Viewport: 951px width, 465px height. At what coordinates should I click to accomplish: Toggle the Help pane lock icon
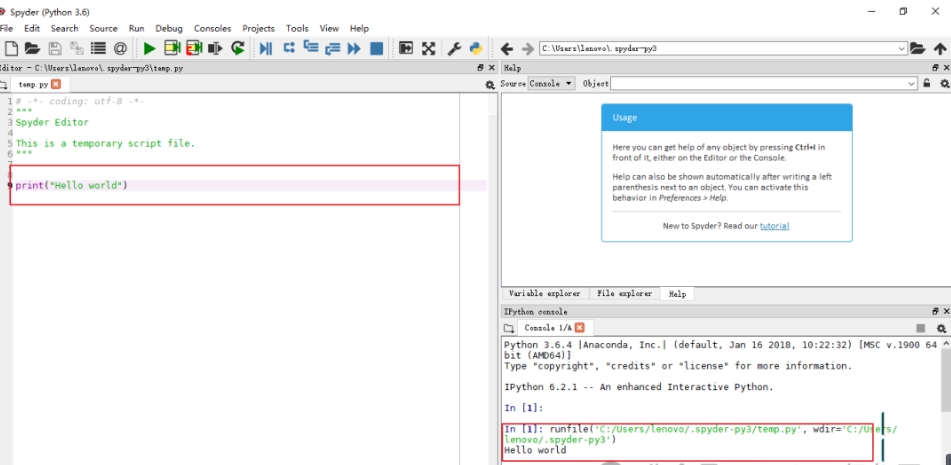tap(927, 84)
